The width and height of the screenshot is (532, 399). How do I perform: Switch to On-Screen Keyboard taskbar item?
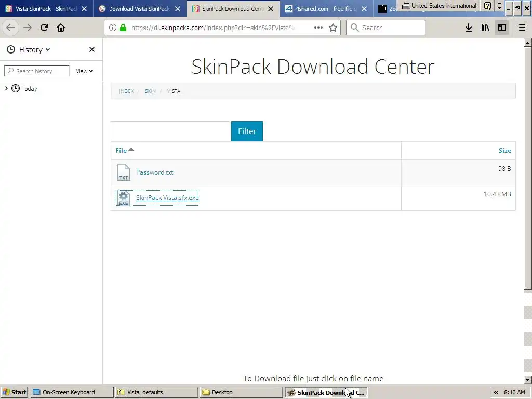pos(72,392)
